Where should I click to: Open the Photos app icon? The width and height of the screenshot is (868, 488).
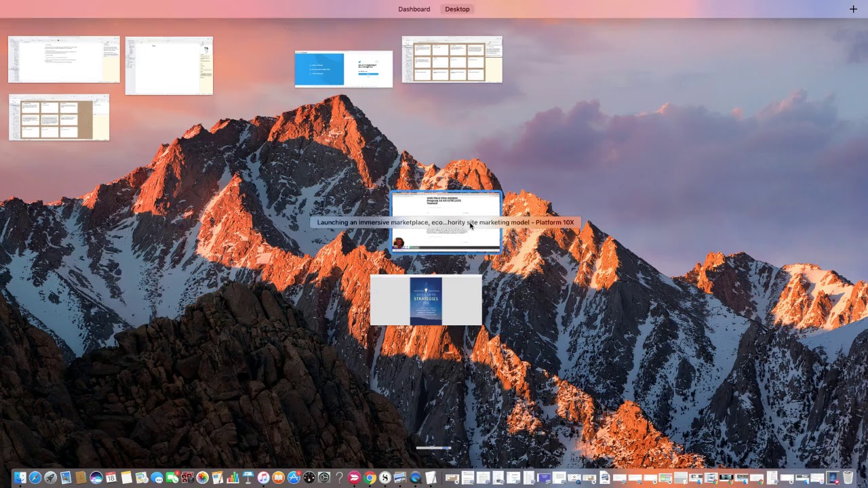pyautogui.click(x=203, y=478)
